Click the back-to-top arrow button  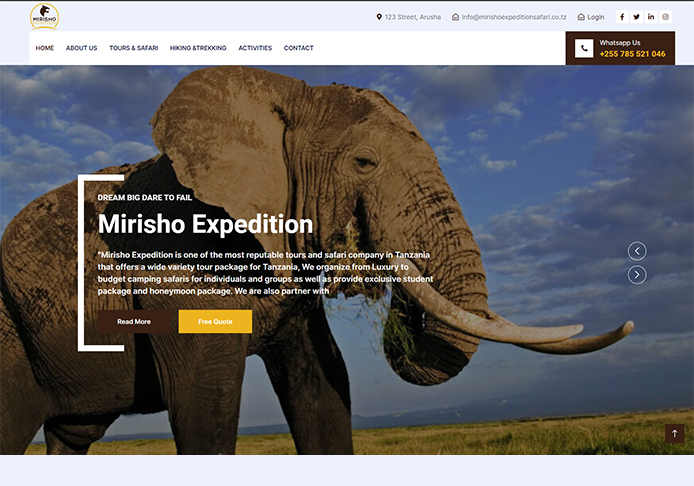pyautogui.click(x=675, y=434)
